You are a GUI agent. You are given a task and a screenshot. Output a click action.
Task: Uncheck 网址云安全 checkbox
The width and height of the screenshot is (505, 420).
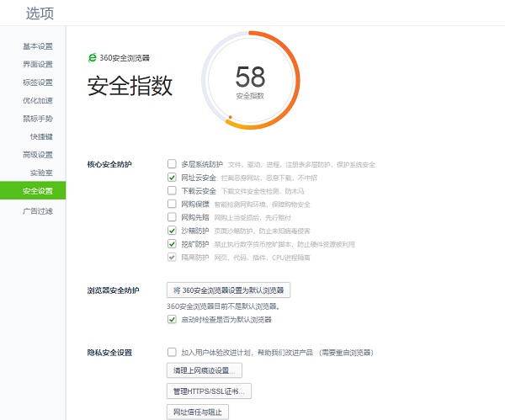(x=172, y=177)
